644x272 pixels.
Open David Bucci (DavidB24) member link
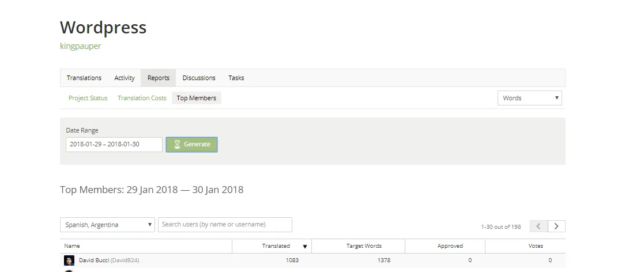(x=109, y=260)
